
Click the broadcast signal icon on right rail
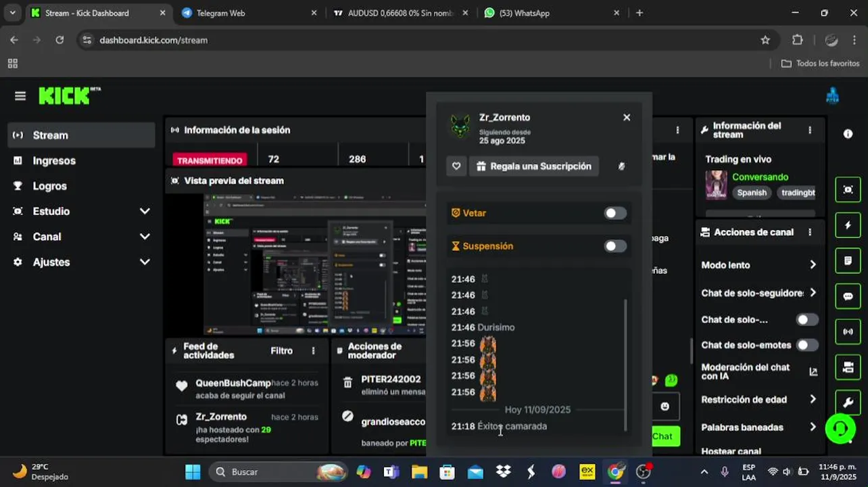coord(848,332)
